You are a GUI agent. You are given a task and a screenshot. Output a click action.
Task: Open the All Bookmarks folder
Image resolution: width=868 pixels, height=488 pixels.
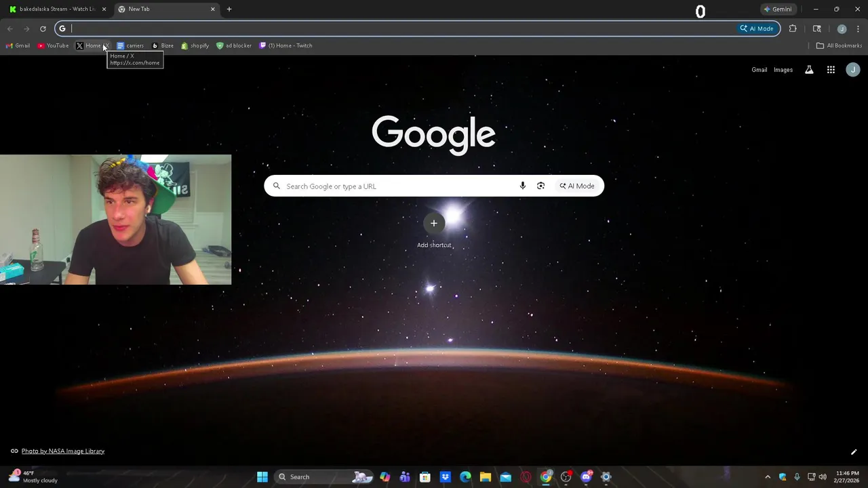(x=839, y=45)
